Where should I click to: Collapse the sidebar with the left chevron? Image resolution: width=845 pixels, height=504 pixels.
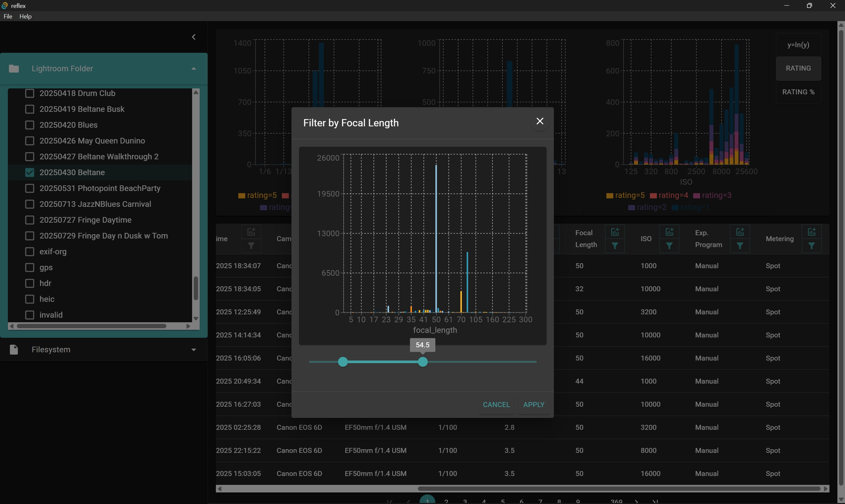click(194, 37)
